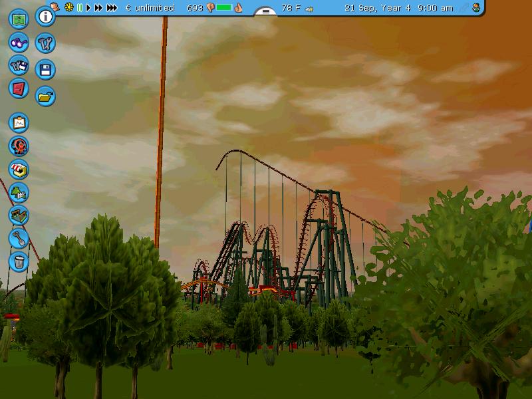Set game speed to fastest triple arrow
The image size is (532, 399).
tap(112, 7)
